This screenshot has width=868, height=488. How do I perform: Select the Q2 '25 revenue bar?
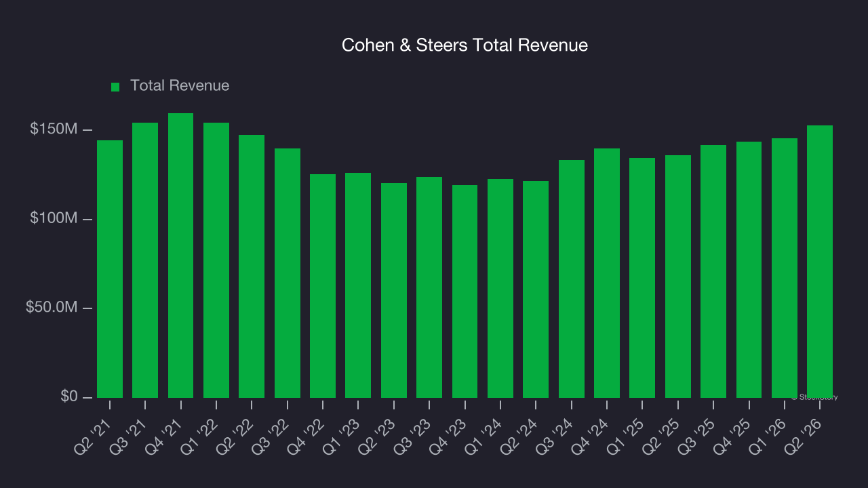tap(678, 277)
